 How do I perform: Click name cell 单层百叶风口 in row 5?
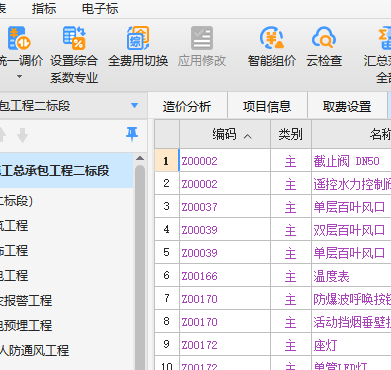(349, 253)
